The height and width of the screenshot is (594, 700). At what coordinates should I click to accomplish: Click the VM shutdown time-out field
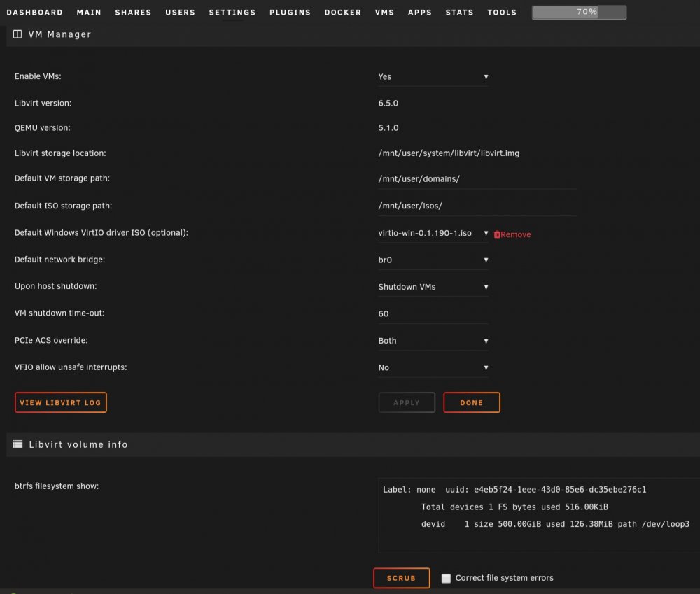(433, 313)
